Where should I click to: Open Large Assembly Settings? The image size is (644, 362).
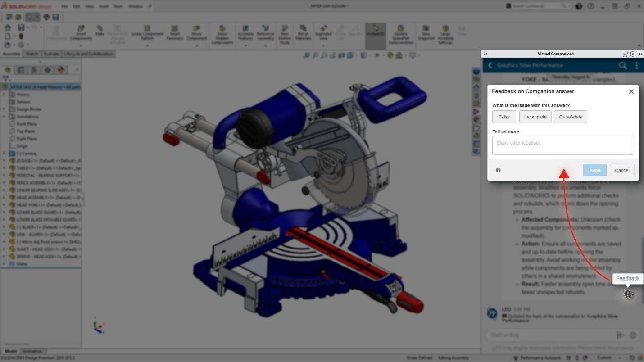pyautogui.click(x=445, y=34)
